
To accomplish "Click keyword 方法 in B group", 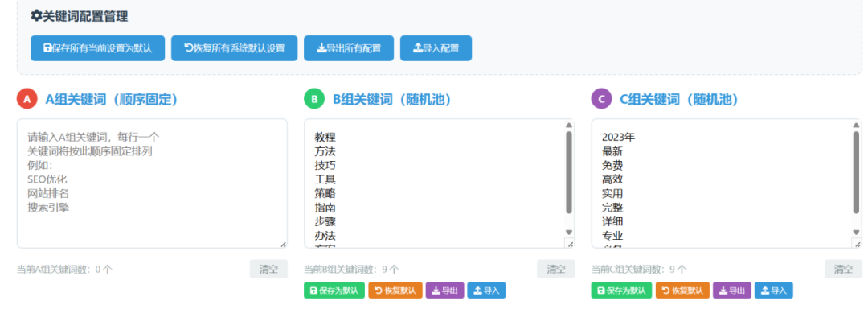I will point(325,151).
